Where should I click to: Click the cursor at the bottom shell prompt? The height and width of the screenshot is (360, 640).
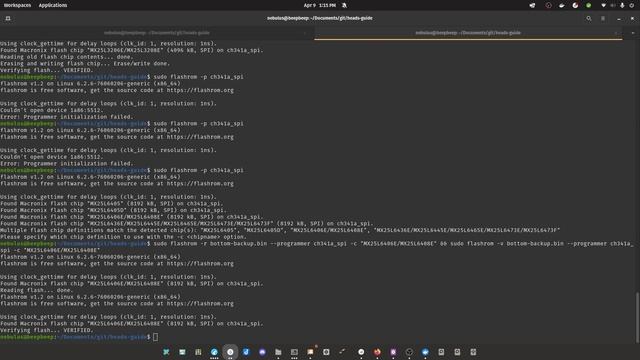156,337
